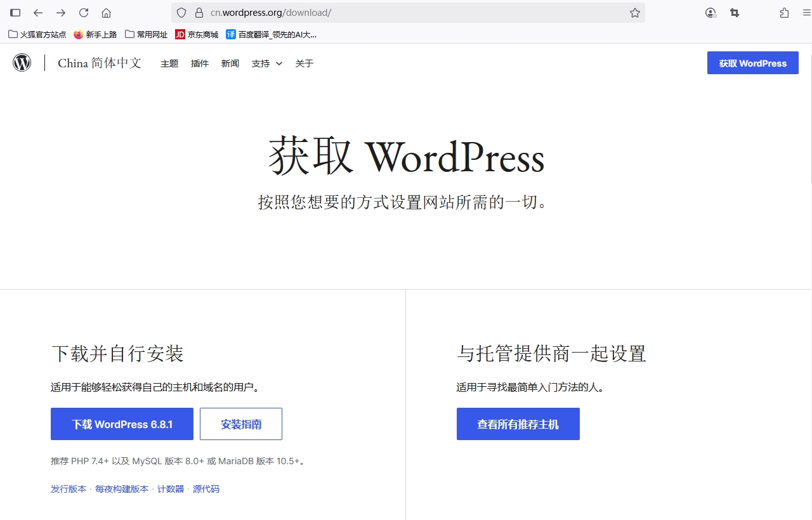Reload the page with the refresh icon
The width and height of the screenshot is (812, 520).
point(84,13)
